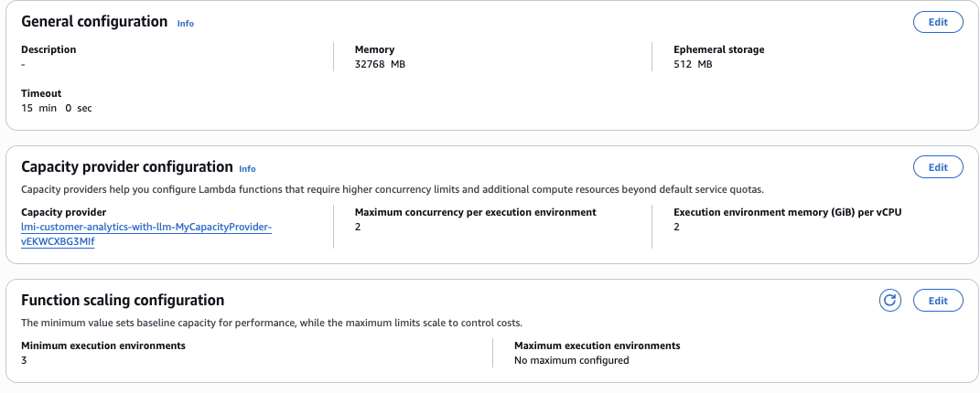The image size is (980, 393).
Task: Click the Ephemeral storage label
Action: 718,49
